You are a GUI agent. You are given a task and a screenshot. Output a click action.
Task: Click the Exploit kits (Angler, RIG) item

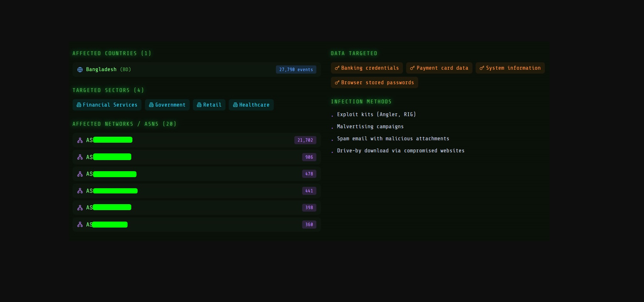click(x=376, y=115)
